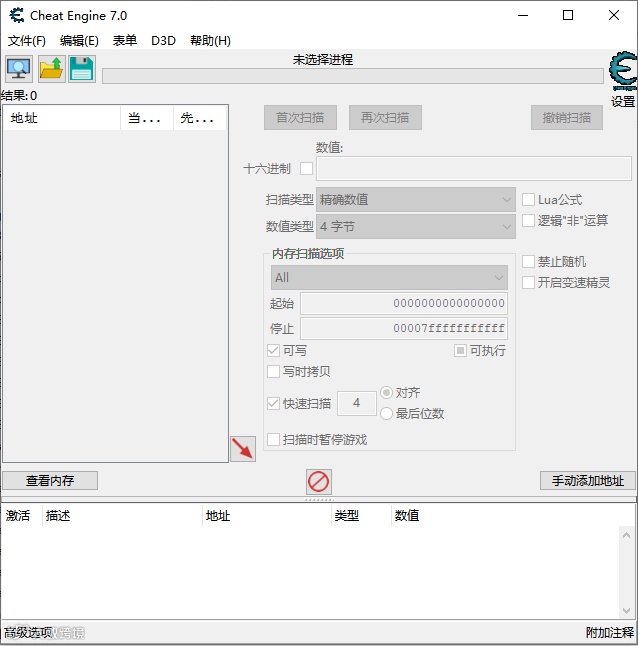The width and height of the screenshot is (638, 646).
Task: Click the 地址 column header in results
Action: [x=62, y=118]
